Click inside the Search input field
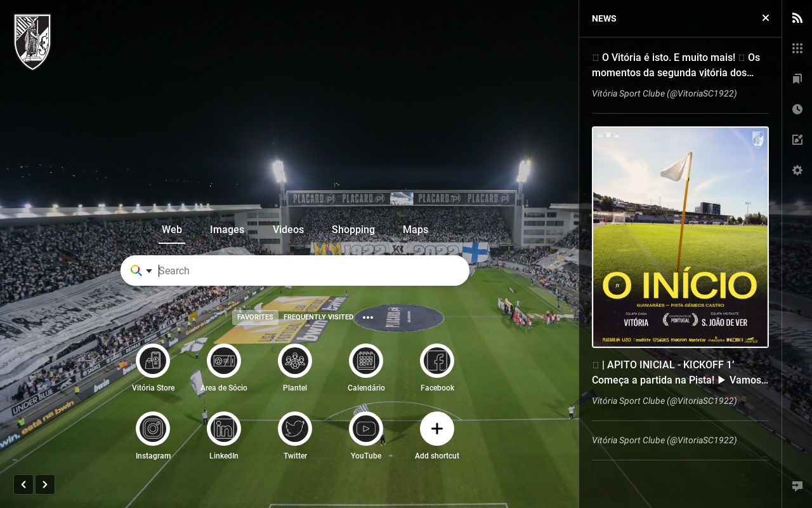This screenshot has height=508, width=812. [x=311, y=271]
